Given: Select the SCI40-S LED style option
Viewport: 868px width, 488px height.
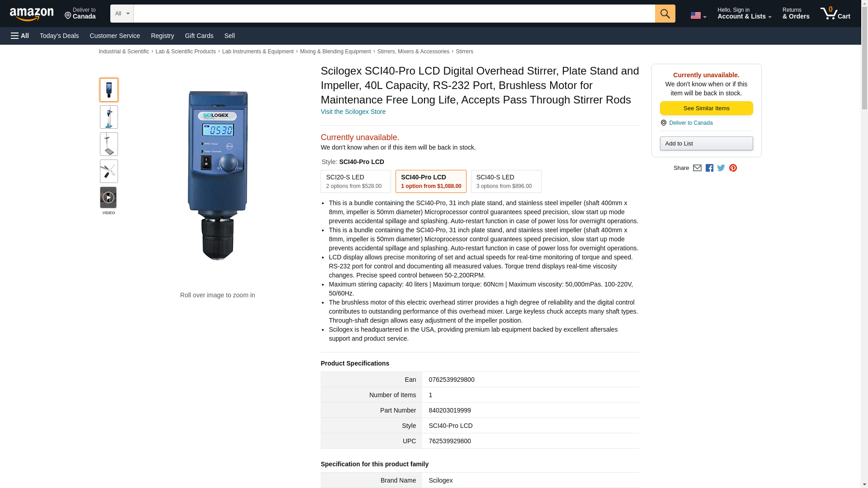Looking at the screenshot, I should pyautogui.click(x=506, y=181).
